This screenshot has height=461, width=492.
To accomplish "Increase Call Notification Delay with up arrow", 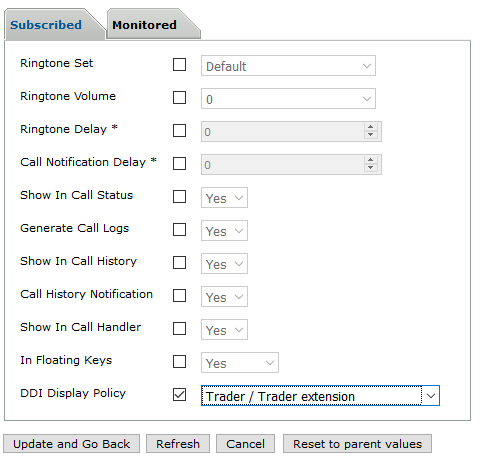I will (x=371, y=160).
